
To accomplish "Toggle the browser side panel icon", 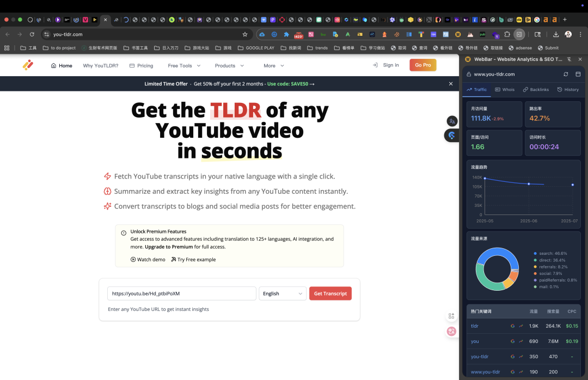I will (x=519, y=34).
